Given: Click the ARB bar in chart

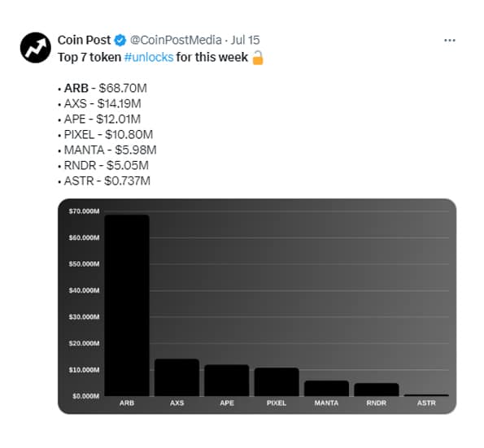Looking at the screenshot, I should pyautogui.click(x=127, y=305).
